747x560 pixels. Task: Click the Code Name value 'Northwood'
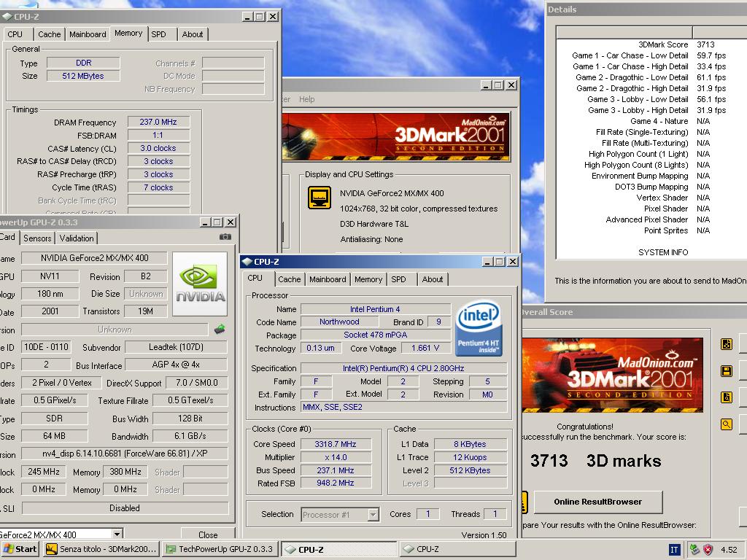point(339,322)
